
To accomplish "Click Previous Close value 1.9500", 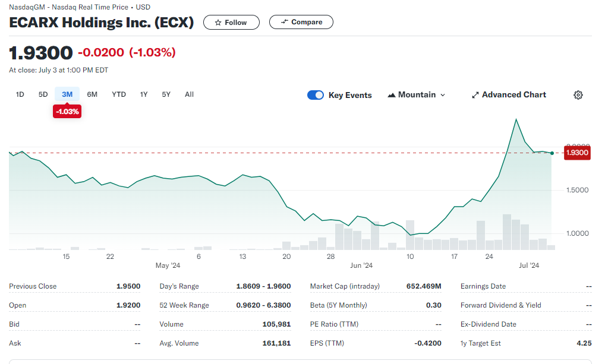I will pos(128,286).
